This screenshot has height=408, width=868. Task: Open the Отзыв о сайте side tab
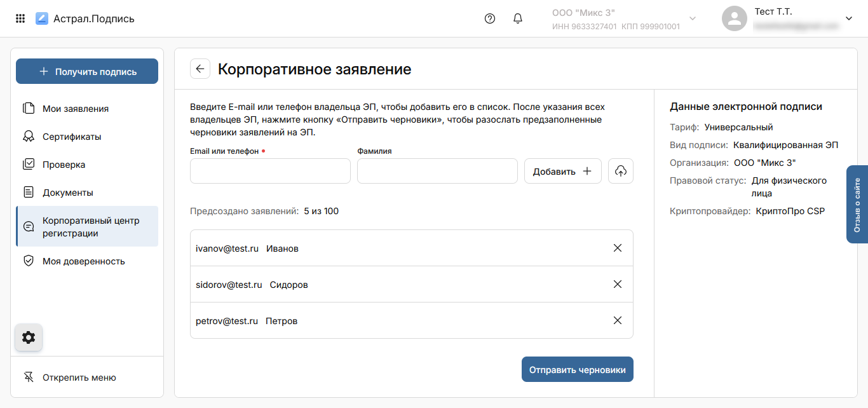coord(857,205)
